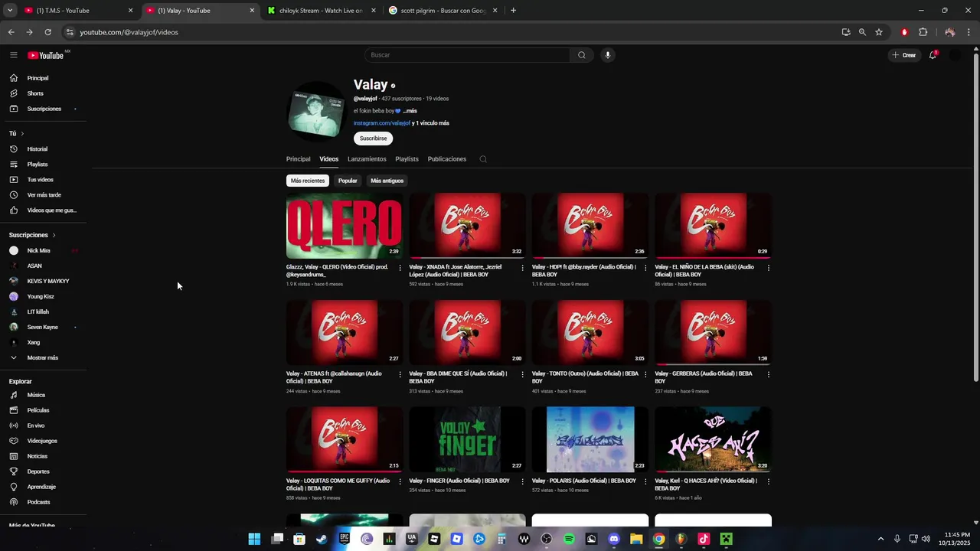Open the YouTube hamburger guide menu
Viewport: 980px width, 551px height.
(x=14, y=55)
